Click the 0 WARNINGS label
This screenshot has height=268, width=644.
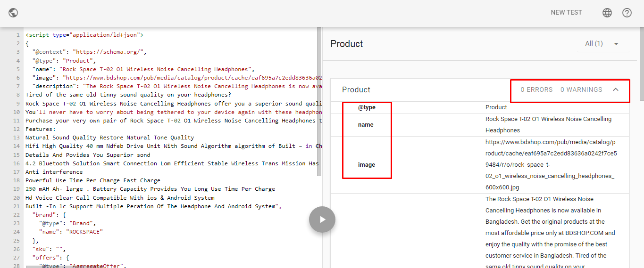tap(581, 89)
